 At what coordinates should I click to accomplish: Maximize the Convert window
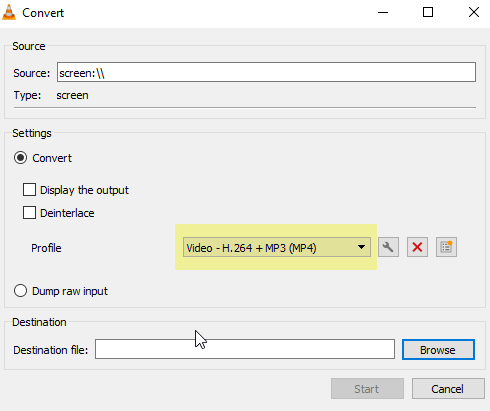(x=428, y=13)
